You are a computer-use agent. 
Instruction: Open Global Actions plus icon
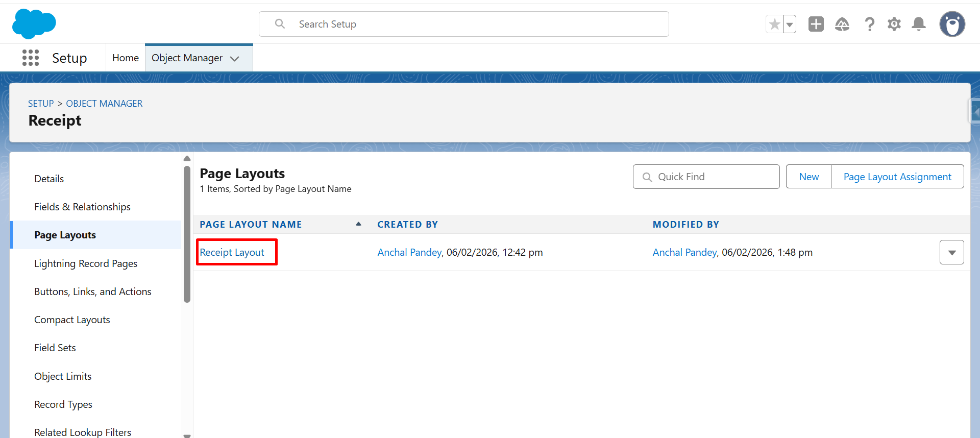tap(816, 24)
